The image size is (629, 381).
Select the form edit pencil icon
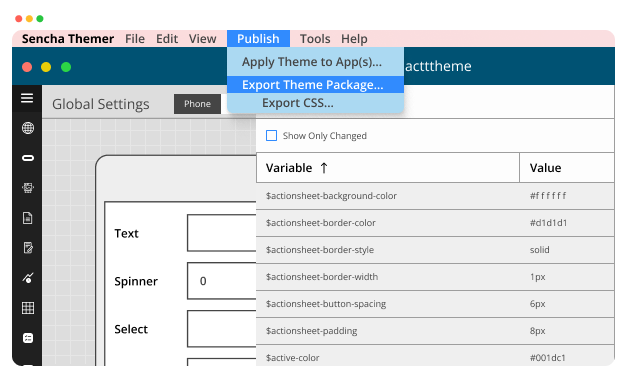[28, 248]
